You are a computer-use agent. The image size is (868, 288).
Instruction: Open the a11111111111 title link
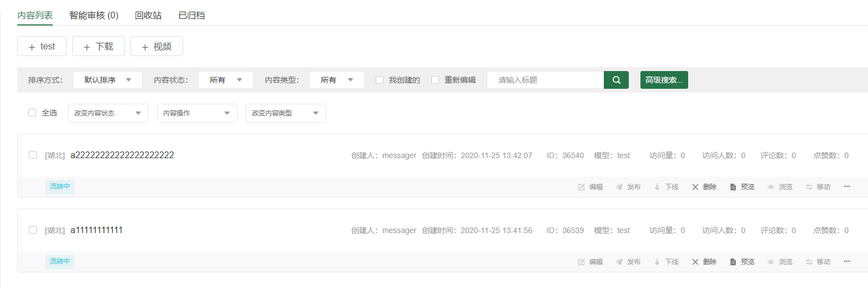coord(97,230)
